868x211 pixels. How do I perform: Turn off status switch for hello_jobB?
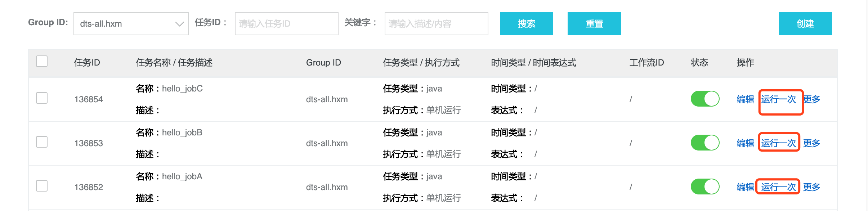click(x=705, y=143)
